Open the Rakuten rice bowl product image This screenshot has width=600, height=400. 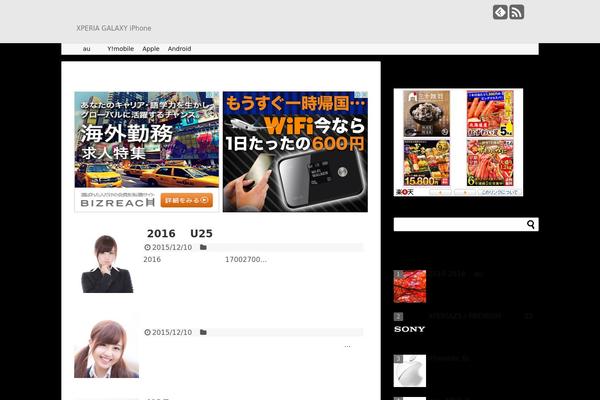[x=427, y=114]
